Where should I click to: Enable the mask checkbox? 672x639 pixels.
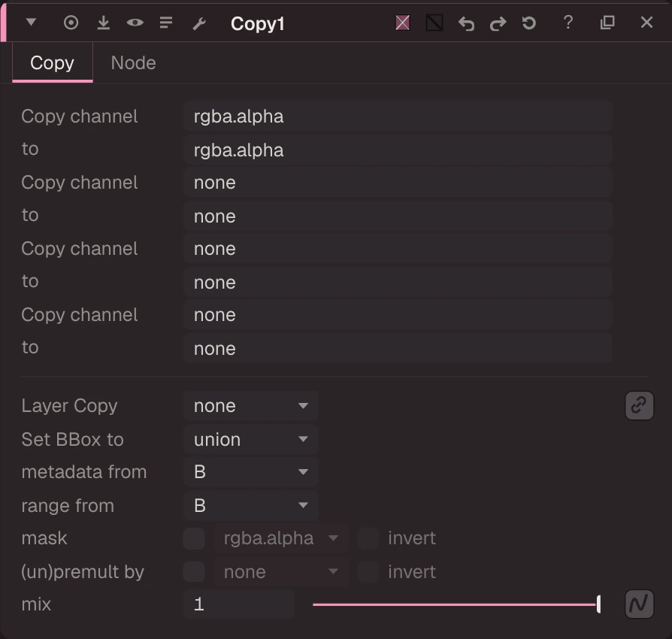pyautogui.click(x=194, y=538)
